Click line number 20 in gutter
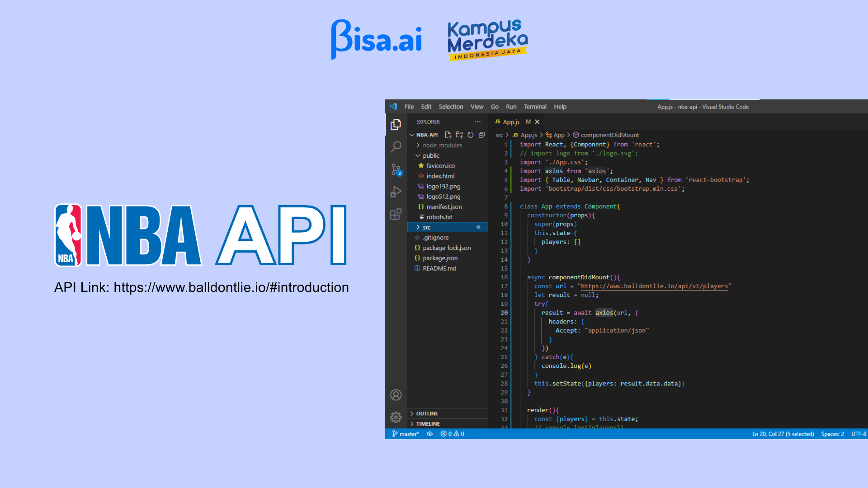868x488 pixels. (x=504, y=313)
